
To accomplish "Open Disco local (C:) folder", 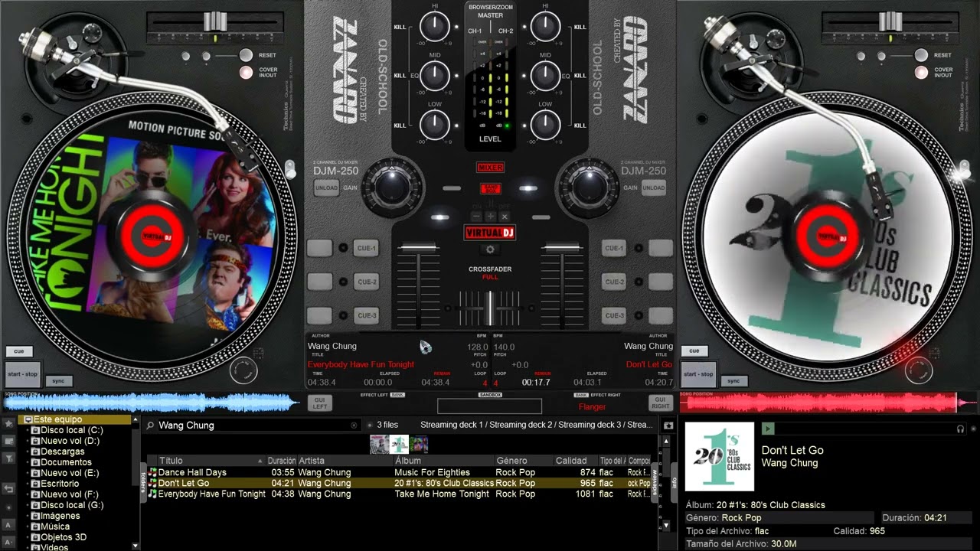I will (x=72, y=430).
